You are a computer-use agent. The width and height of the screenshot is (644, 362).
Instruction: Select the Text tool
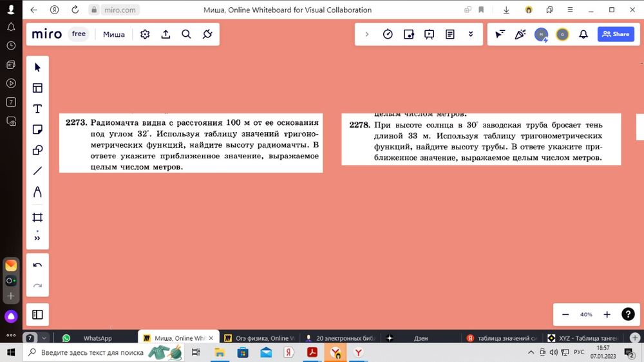(x=37, y=108)
